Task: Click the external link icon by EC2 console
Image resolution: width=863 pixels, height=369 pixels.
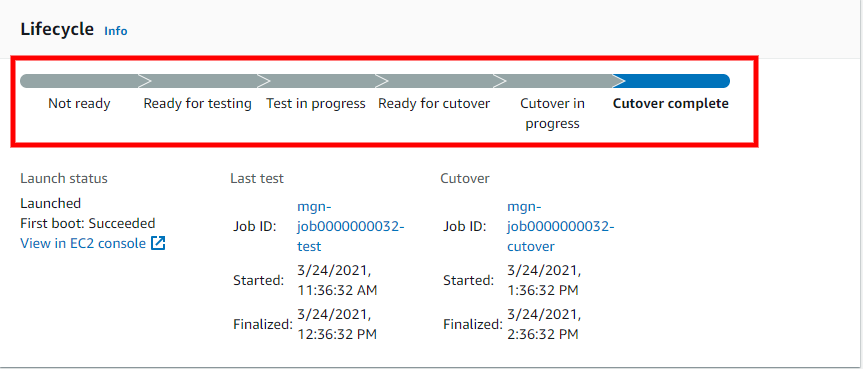Action: (x=158, y=243)
